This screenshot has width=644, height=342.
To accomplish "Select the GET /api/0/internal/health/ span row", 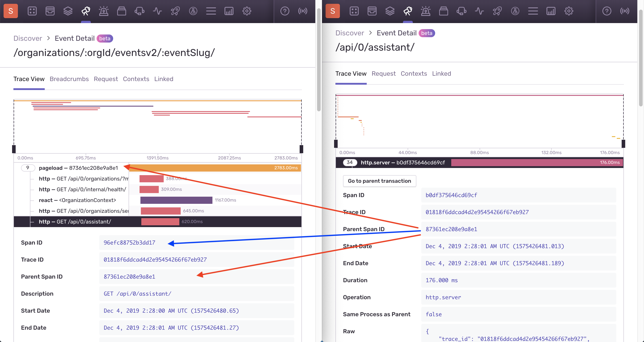I will click(83, 189).
